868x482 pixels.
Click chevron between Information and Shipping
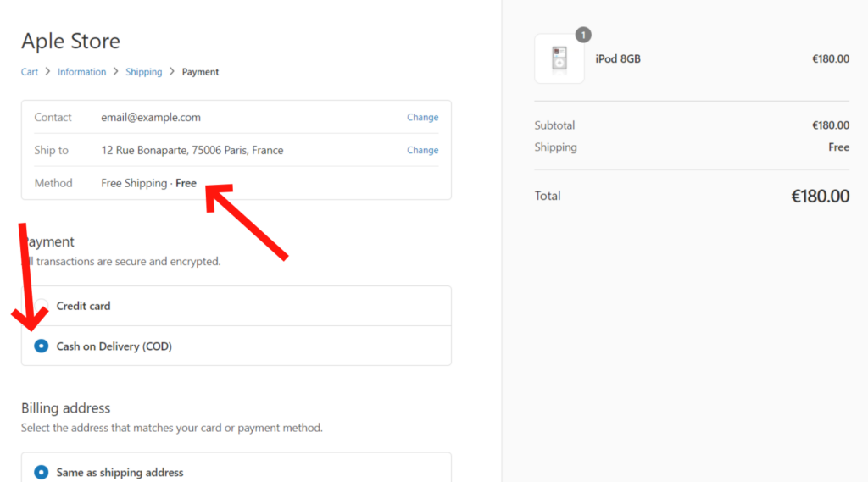coord(115,71)
